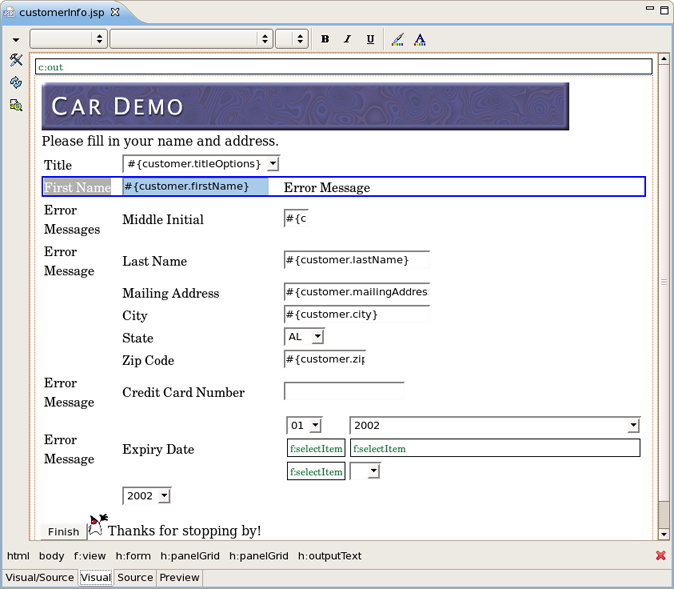Select the wide f:selectItem box under 2002
Image resolution: width=674 pixels, height=589 pixels.
click(495, 448)
